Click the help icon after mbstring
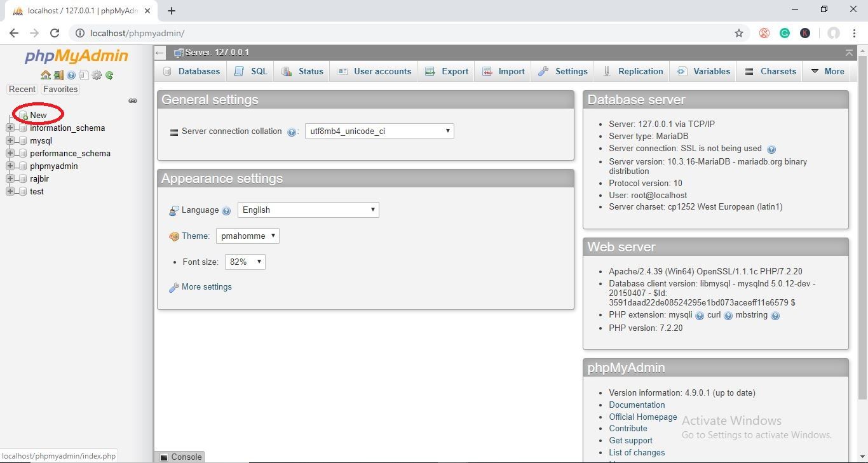The height and width of the screenshot is (463, 868). [x=775, y=316]
